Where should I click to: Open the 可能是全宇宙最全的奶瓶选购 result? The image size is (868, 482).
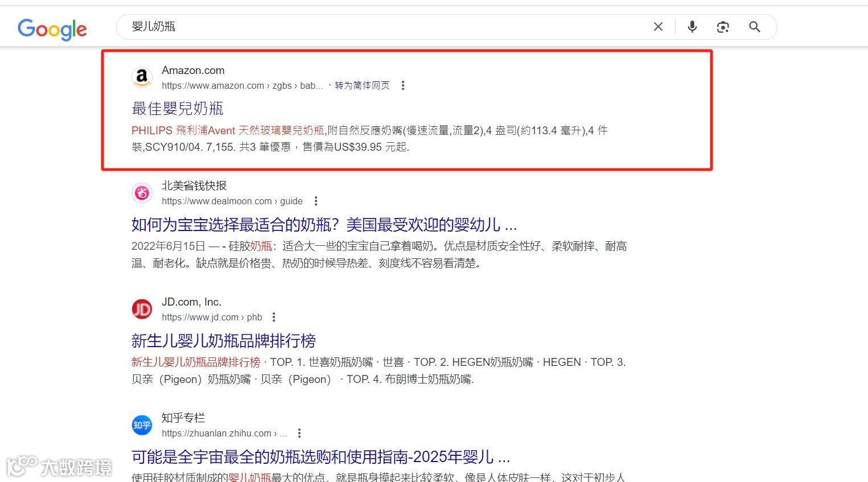pyautogui.click(x=321, y=457)
